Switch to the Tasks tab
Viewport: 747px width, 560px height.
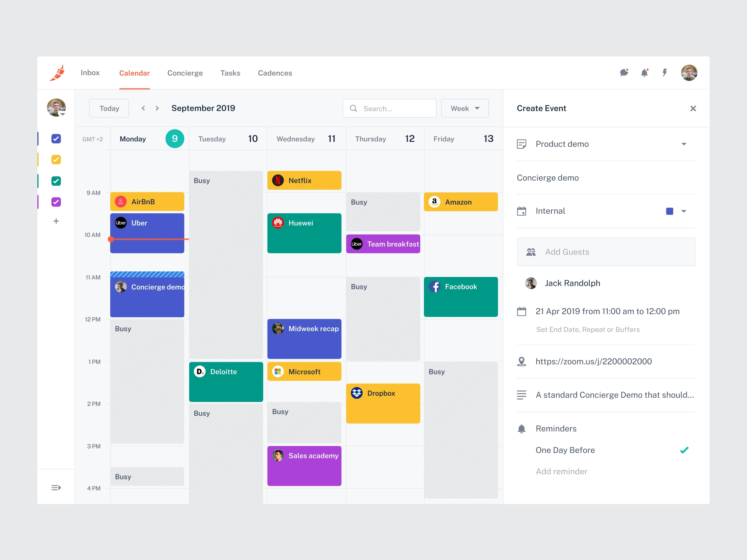pos(230,73)
